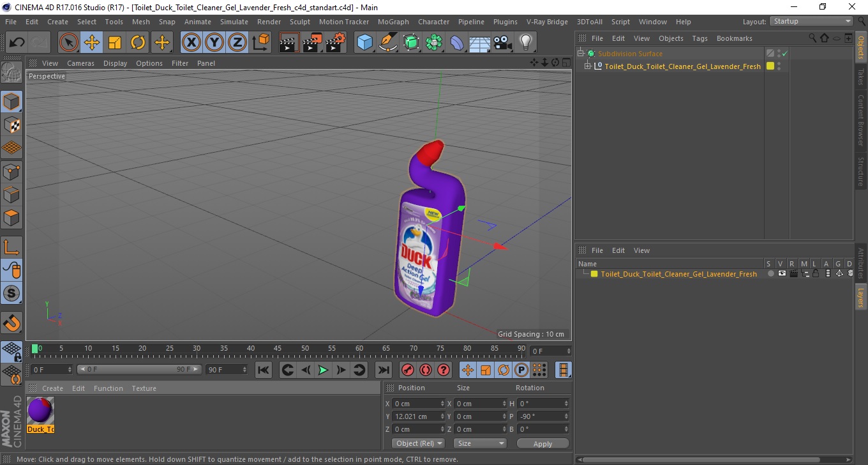Open the Spline pen tool
Viewport: 868px width, 465px height.
(x=388, y=43)
